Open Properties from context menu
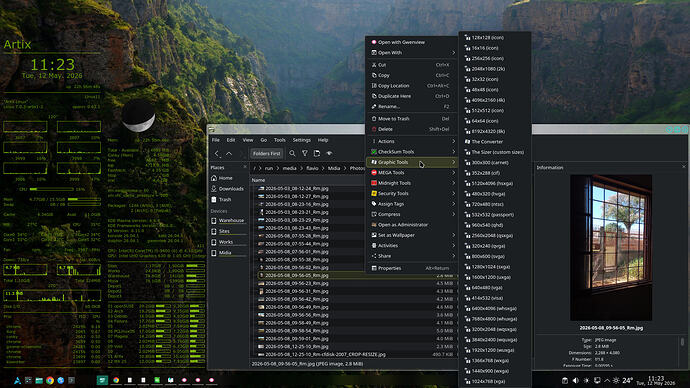This screenshot has width=690, height=388. (x=412, y=268)
